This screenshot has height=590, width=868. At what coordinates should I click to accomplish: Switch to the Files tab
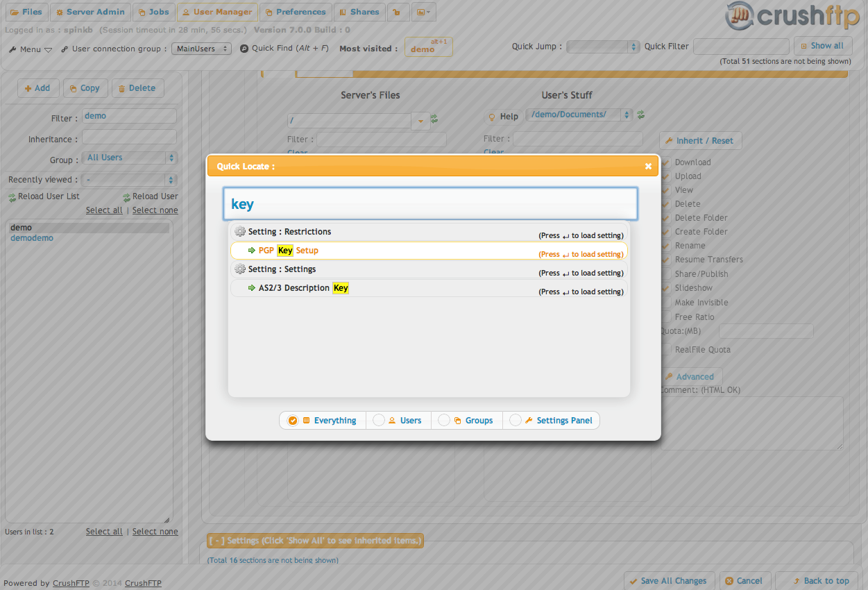click(26, 12)
